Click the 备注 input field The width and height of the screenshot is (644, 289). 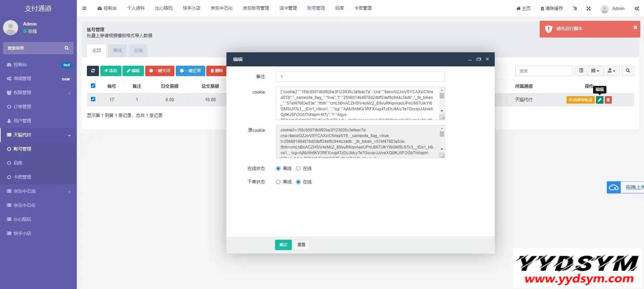coord(360,77)
